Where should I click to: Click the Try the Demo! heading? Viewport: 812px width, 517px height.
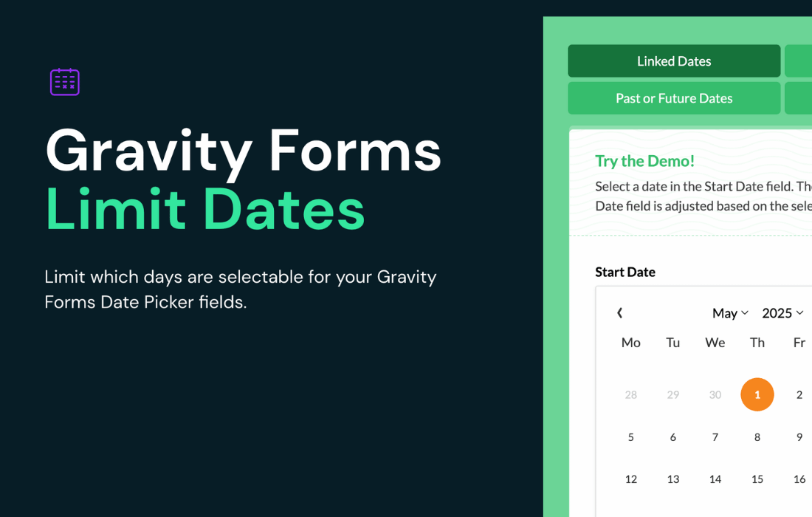click(x=644, y=161)
